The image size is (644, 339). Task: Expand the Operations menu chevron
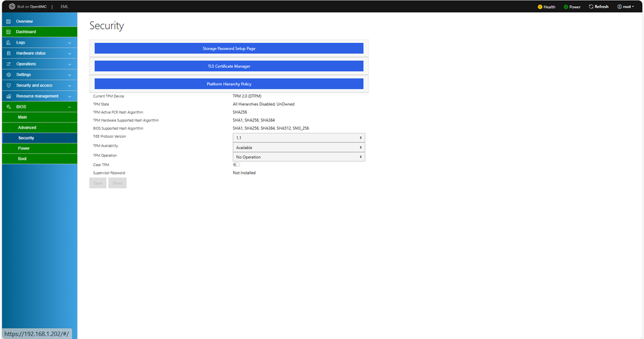tap(69, 64)
